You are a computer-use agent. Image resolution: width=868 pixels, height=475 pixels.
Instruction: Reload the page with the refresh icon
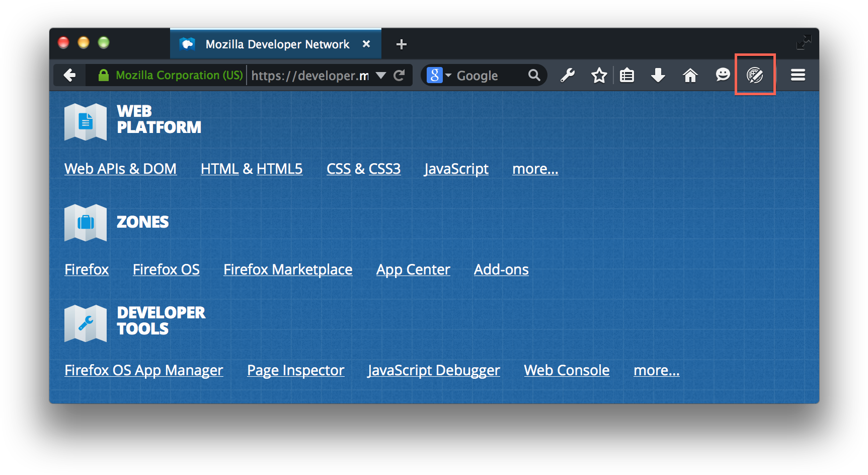coord(399,76)
